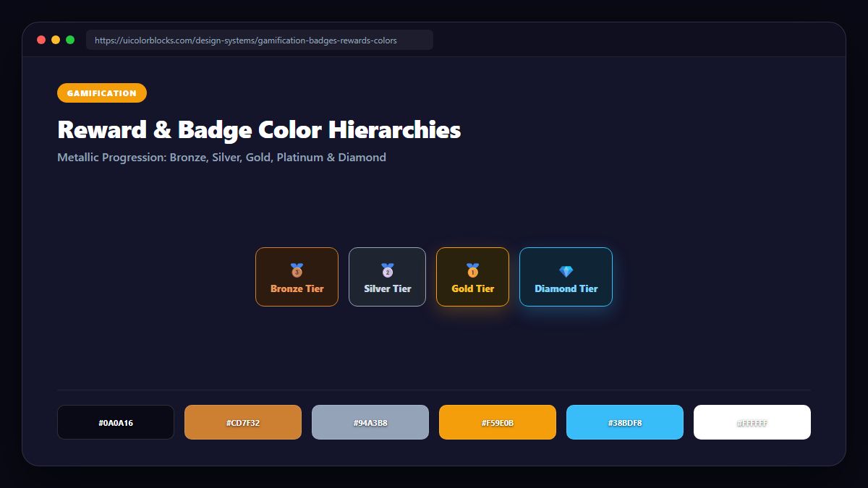This screenshot has height=488, width=868.
Task: Click the red close window dot
Action: click(41, 40)
